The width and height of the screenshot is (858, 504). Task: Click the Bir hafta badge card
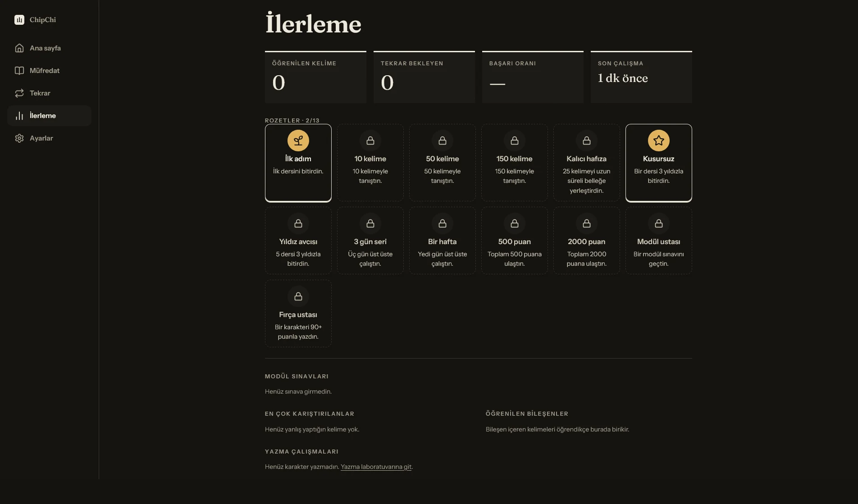pos(443,241)
